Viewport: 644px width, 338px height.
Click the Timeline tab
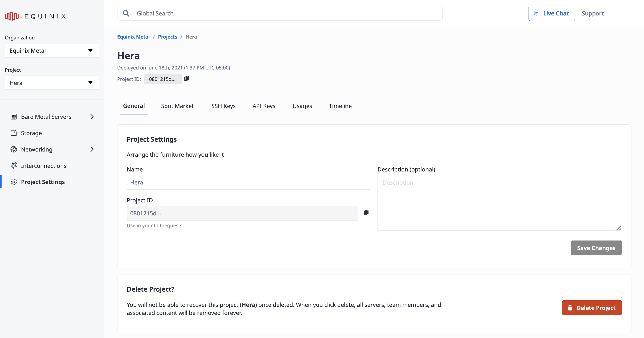coord(341,106)
